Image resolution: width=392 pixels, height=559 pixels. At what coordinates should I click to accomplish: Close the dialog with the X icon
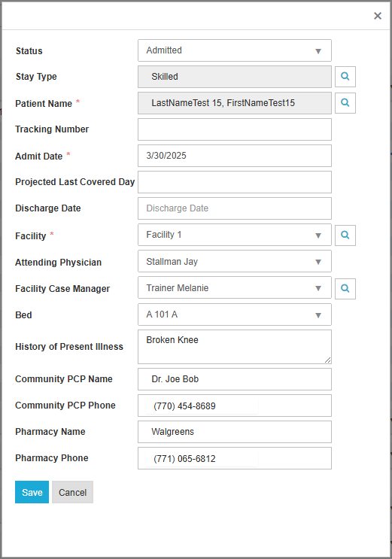(x=378, y=16)
